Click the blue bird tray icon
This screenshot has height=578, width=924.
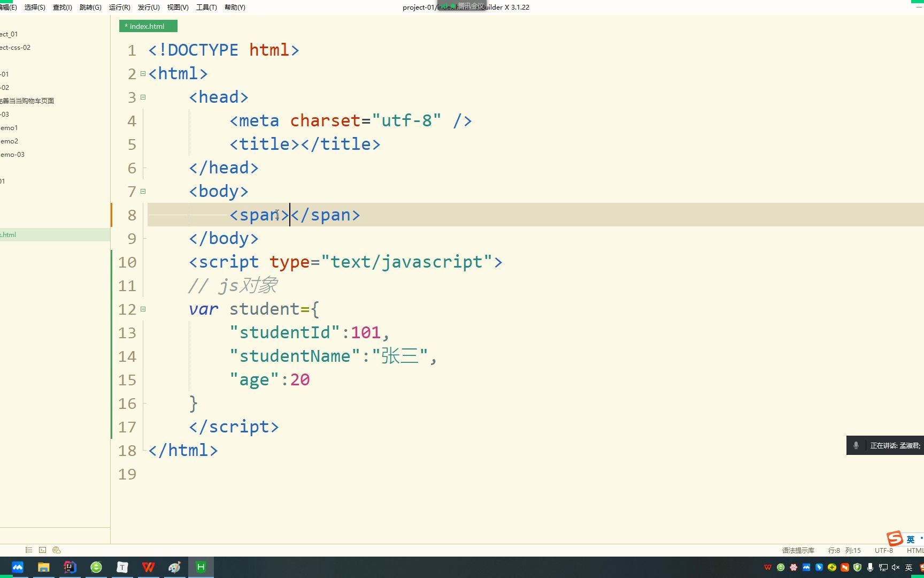pos(819,567)
